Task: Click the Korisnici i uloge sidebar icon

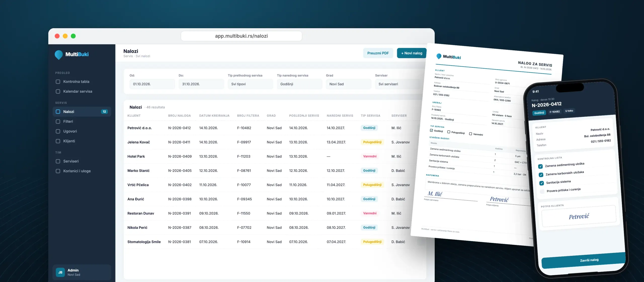Action: 58,171
